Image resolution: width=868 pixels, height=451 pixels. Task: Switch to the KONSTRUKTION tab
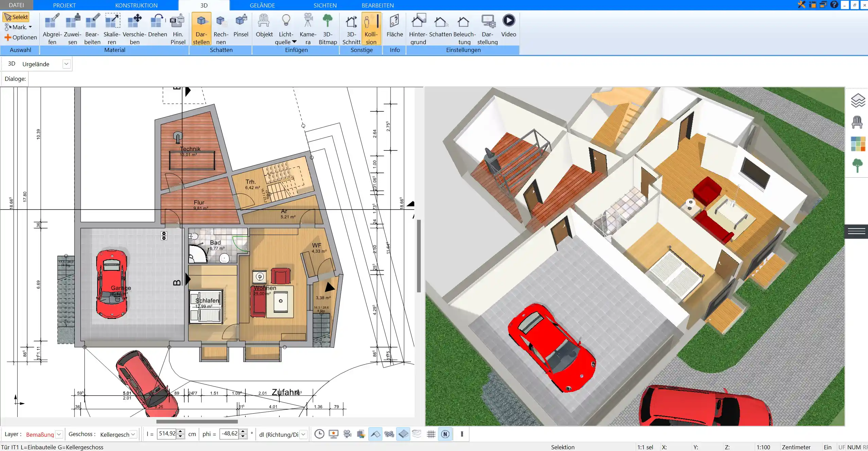tap(136, 5)
